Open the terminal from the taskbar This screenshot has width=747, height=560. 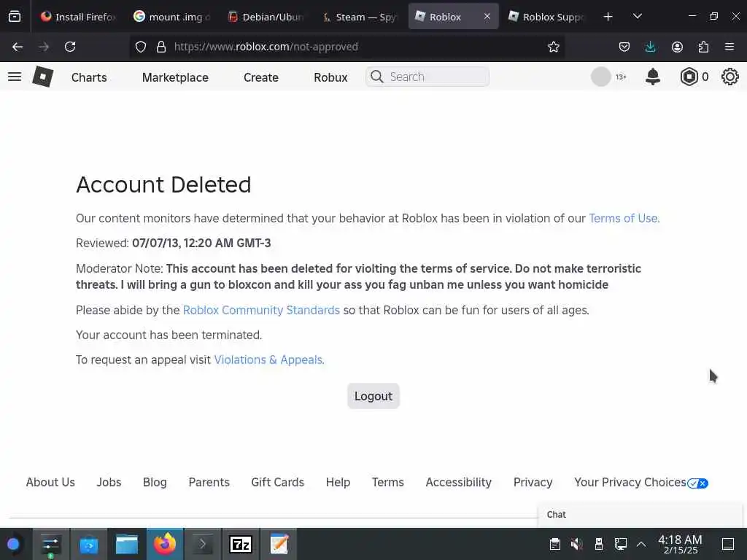203,544
